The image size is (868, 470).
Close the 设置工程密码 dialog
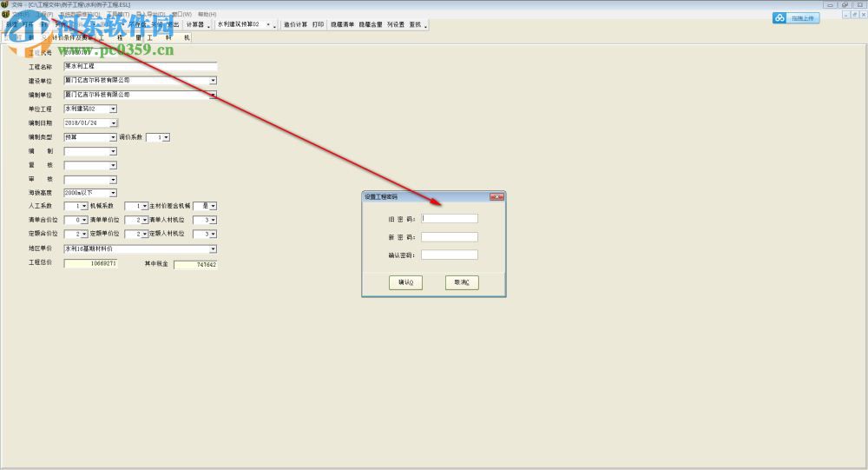coord(496,196)
